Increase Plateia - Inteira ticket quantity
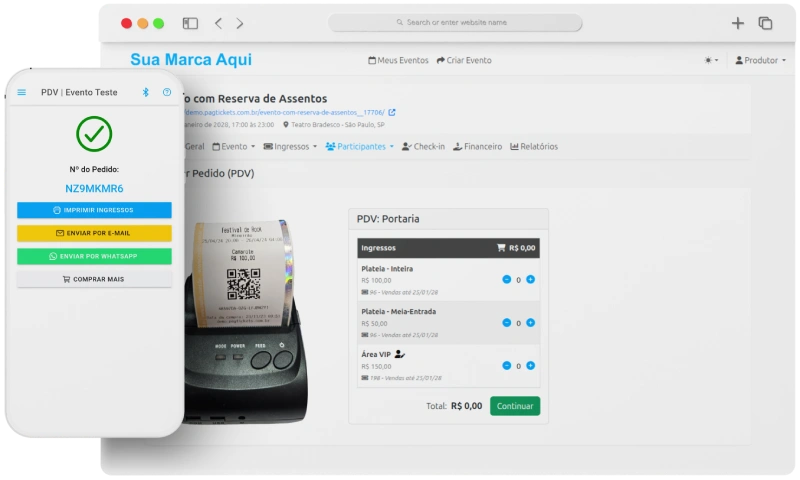This screenshot has width=800, height=480. pyautogui.click(x=530, y=280)
